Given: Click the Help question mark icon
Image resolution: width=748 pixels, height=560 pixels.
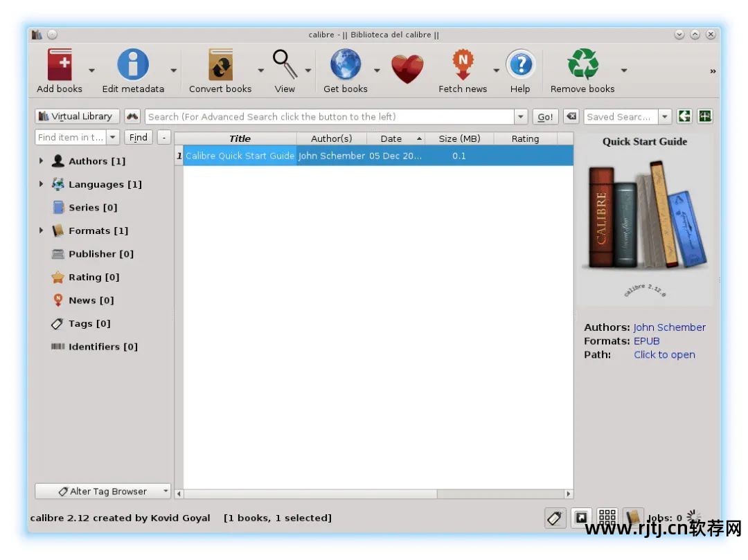Looking at the screenshot, I should click(520, 64).
